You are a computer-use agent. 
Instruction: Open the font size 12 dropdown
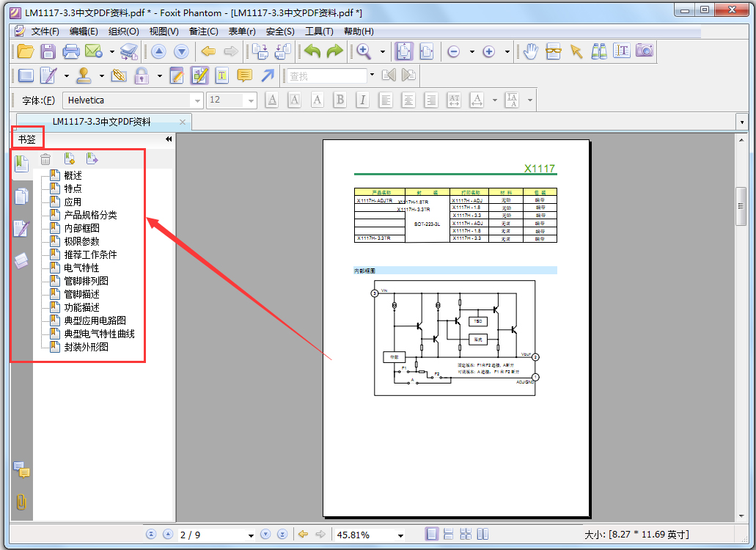coord(251,100)
